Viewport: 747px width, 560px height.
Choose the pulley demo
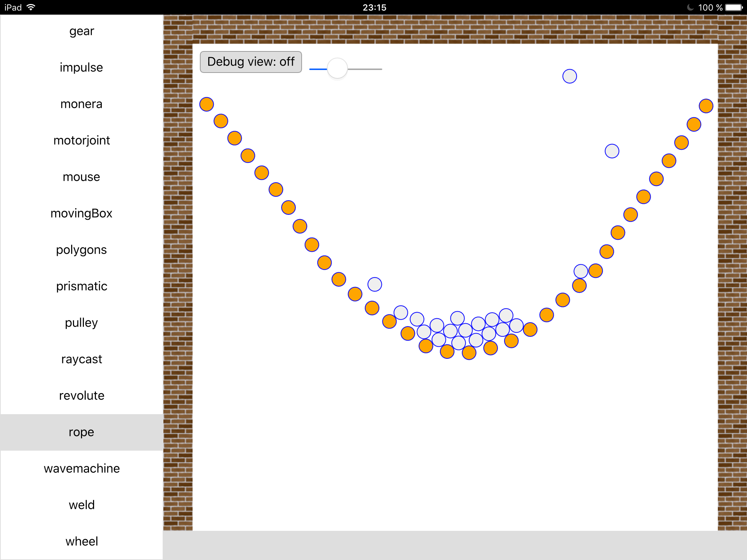tap(82, 323)
